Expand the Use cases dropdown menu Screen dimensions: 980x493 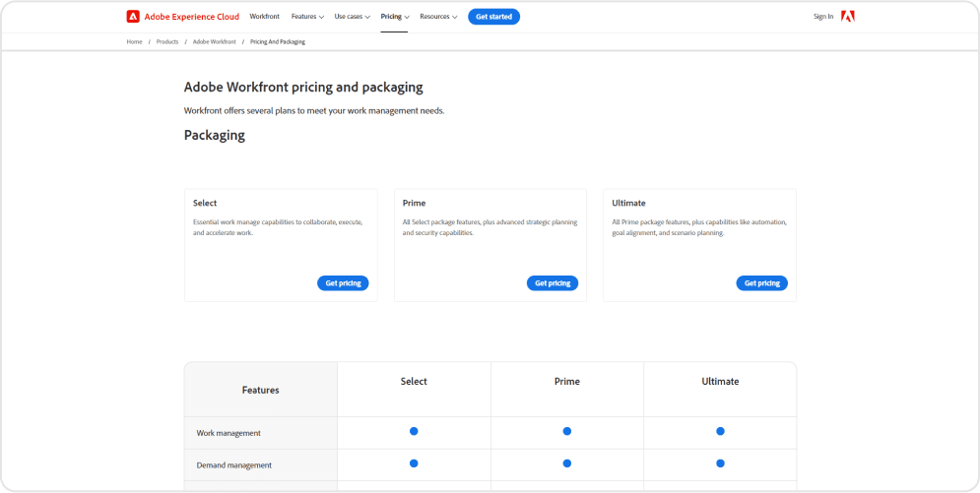(352, 17)
